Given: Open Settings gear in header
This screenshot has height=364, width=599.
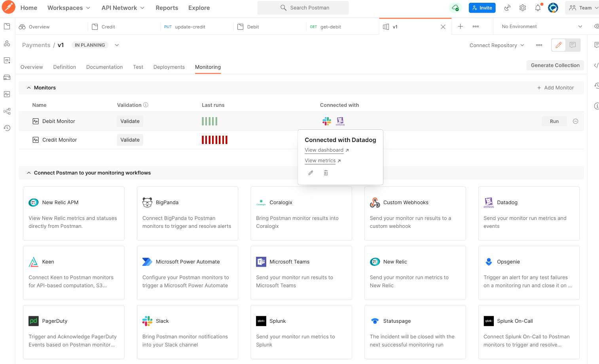Looking at the screenshot, I should tap(523, 8).
